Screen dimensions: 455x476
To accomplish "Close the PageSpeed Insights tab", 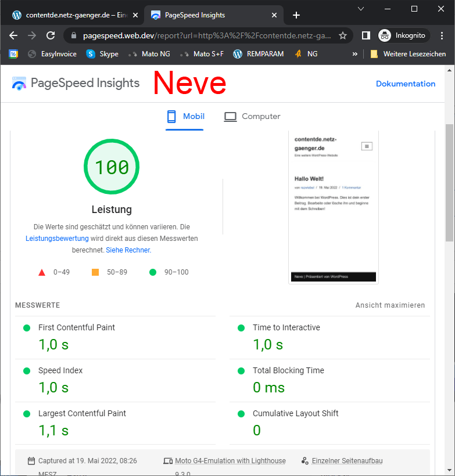I will [274, 15].
